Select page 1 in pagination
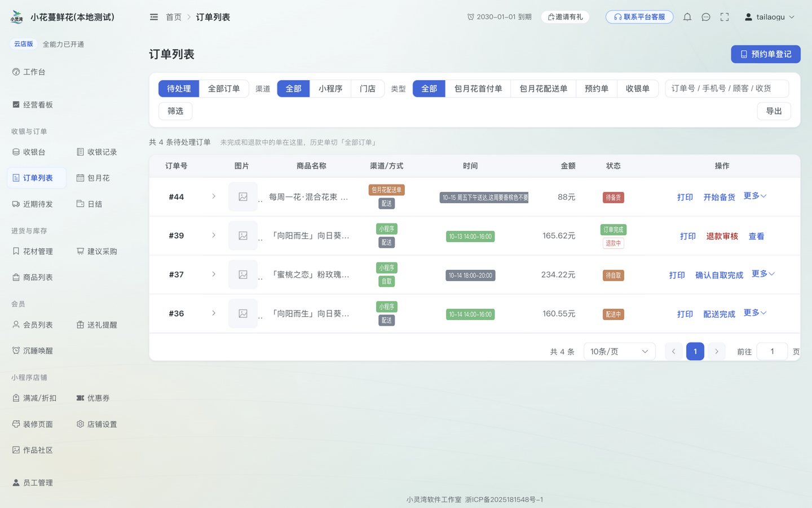This screenshot has width=812, height=508. [x=695, y=351]
